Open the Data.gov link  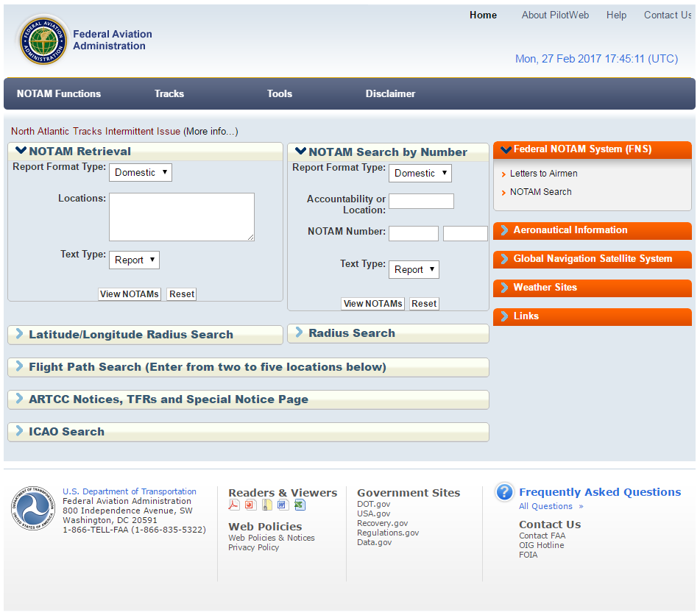coord(374,542)
